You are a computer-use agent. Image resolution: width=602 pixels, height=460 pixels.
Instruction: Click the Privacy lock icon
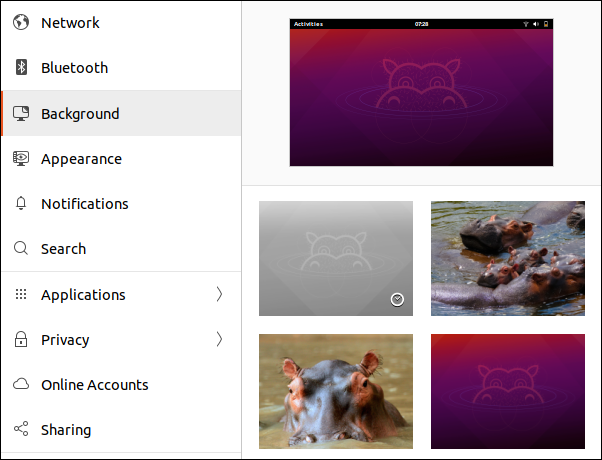(x=20, y=340)
